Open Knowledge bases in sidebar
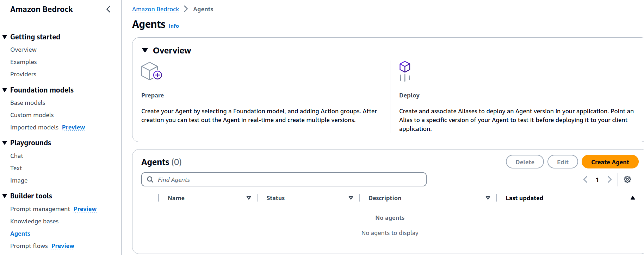 pyautogui.click(x=34, y=221)
